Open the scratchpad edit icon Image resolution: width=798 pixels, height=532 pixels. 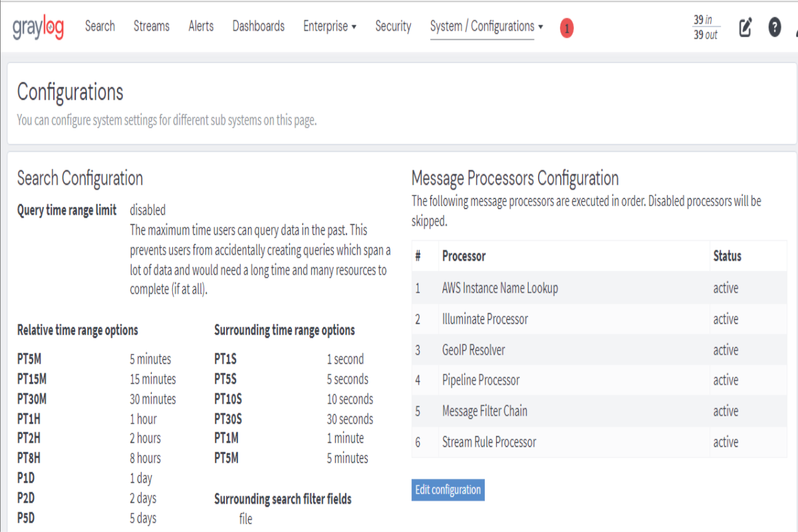[x=745, y=27]
